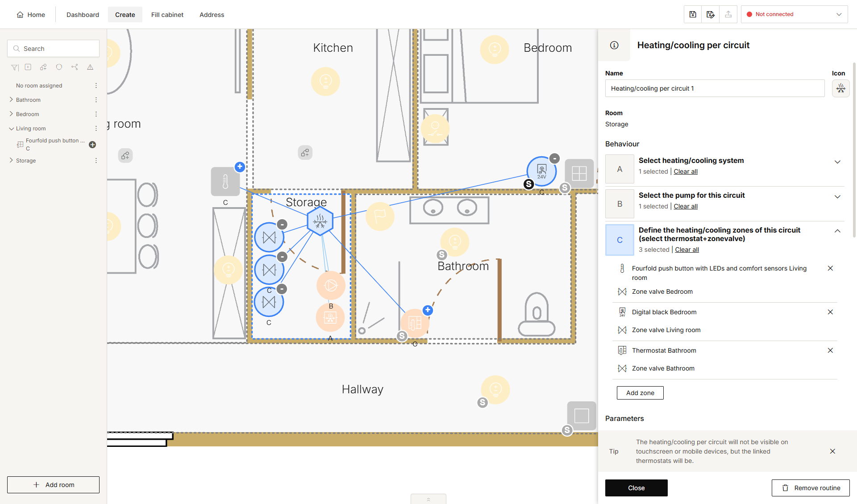The image size is (857, 504).
Task: Click the info icon beside the panel title
Action: pos(614,45)
